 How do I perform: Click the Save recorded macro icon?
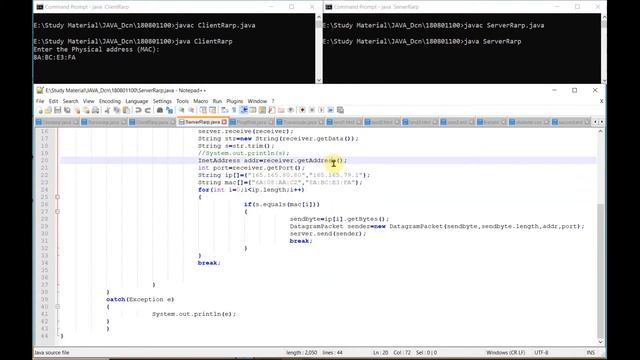point(340,110)
